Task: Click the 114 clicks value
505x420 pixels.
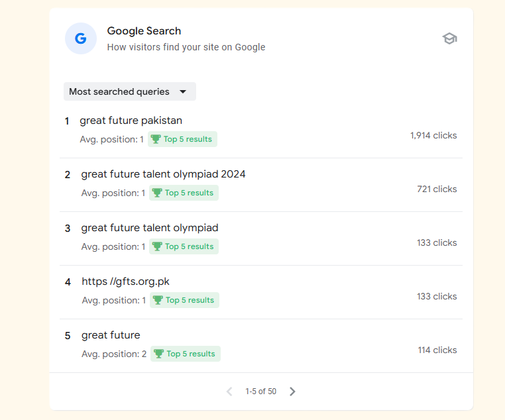Action: click(437, 350)
